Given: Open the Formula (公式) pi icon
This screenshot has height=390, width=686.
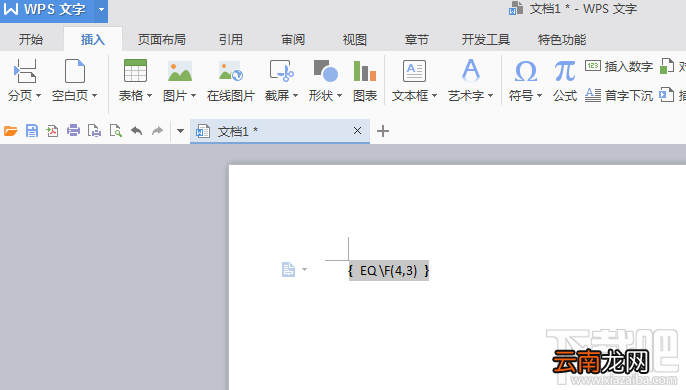Looking at the screenshot, I should [x=564, y=71].
